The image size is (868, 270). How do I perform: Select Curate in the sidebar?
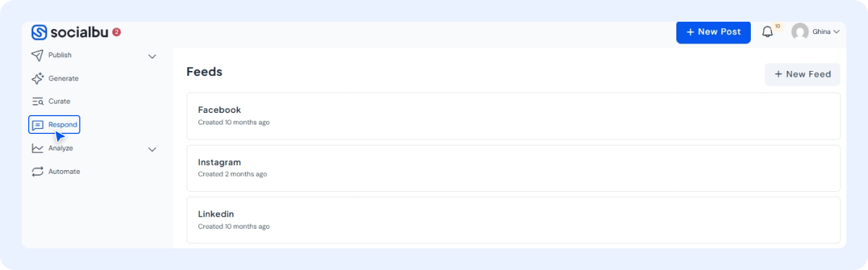coord(59,101)
